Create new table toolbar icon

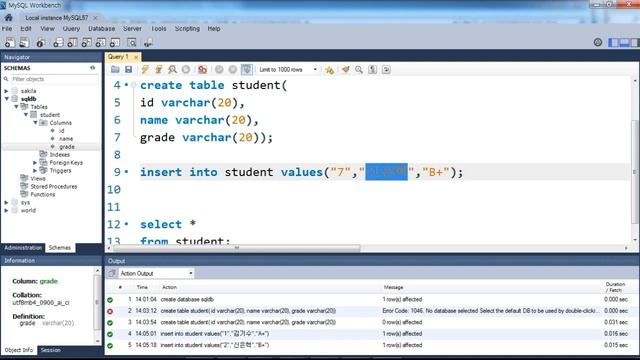click(x=72, y=42)
